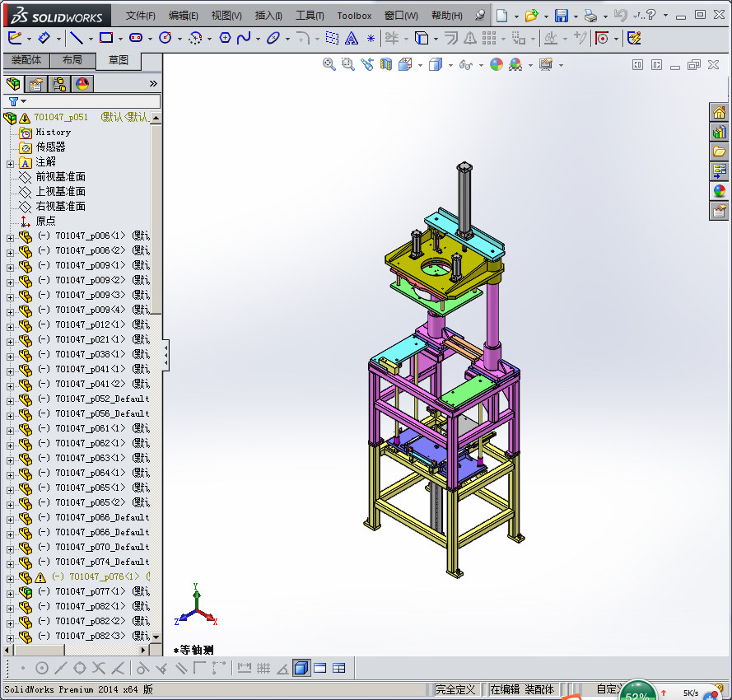Click the Edit Appearance color ball
Screen dimensions: 732x700
pos(497,64)
